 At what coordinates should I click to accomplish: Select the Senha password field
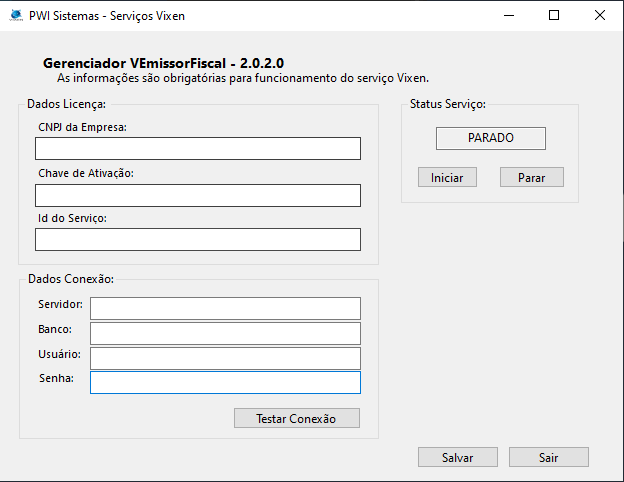click(224, 383)
